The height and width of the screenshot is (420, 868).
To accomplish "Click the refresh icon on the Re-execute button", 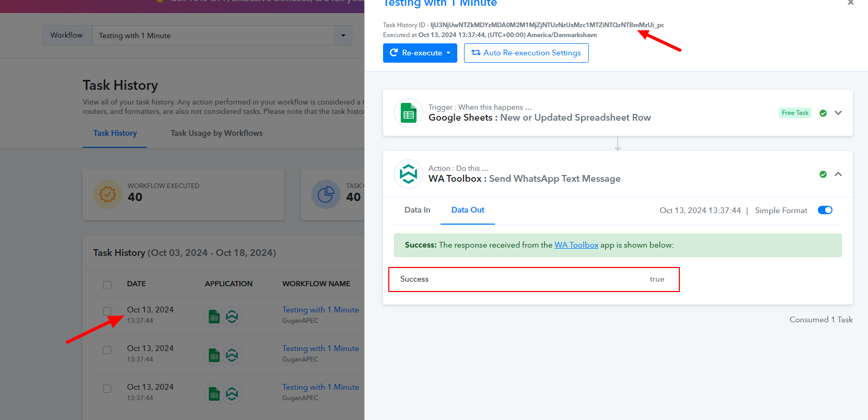I will 394,53.
